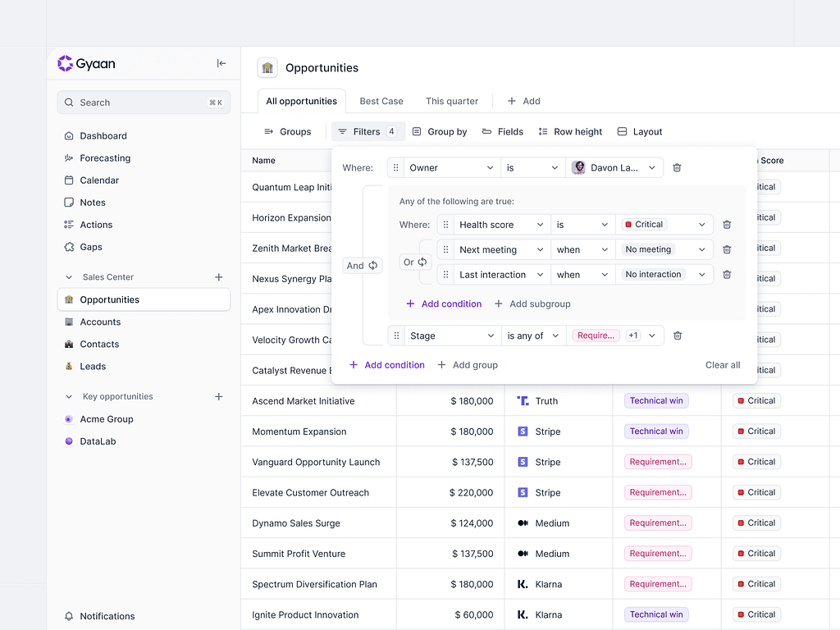Click the Search input field
The image size is (840, 630).
tap(144, 103)
